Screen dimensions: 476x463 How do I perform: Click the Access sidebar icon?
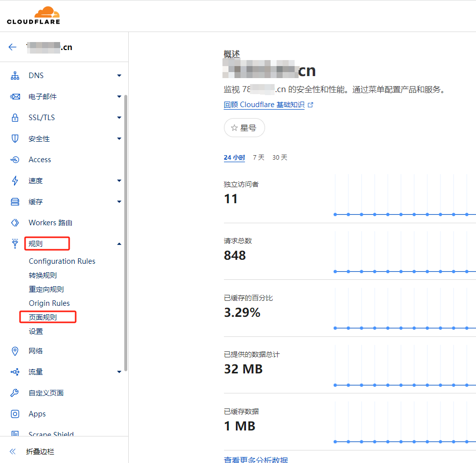[15, 160]
